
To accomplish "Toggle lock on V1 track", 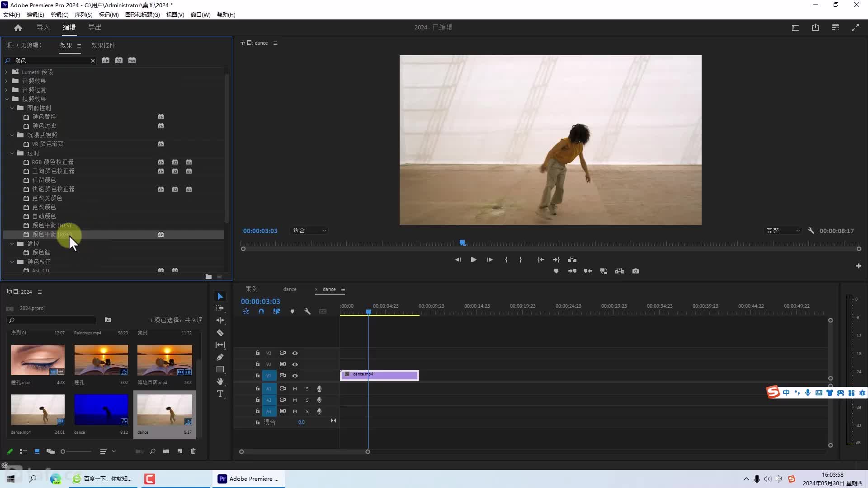I will (258, 375).
